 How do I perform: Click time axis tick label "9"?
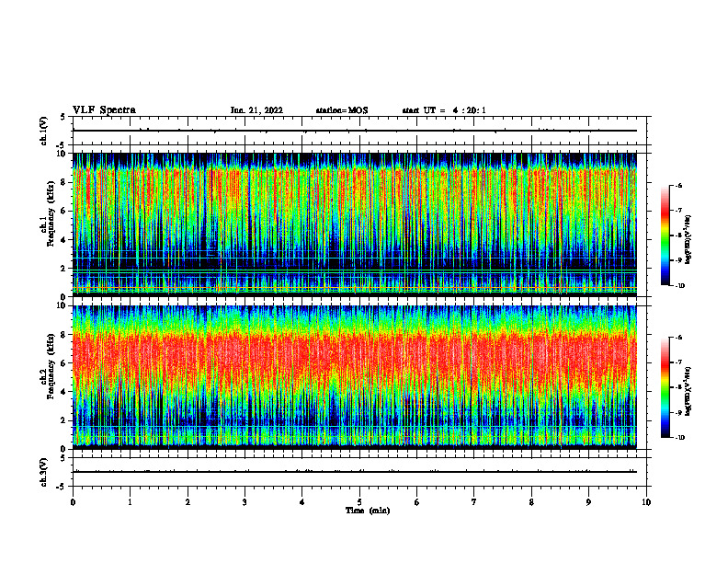pyautogui.click(x=588, y=502)
